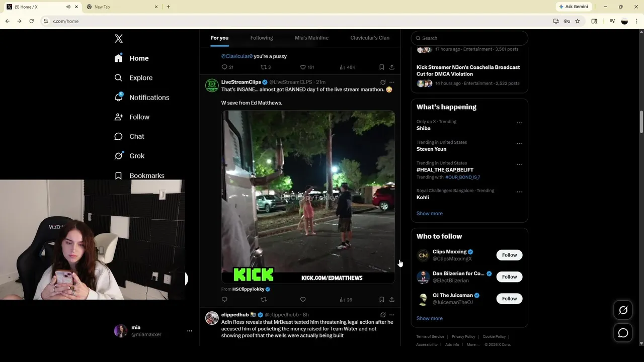This screenshot has width=644, height=362.
Task: Click Grok icon on clippedhub post
Action: click(x=383, y=315)
